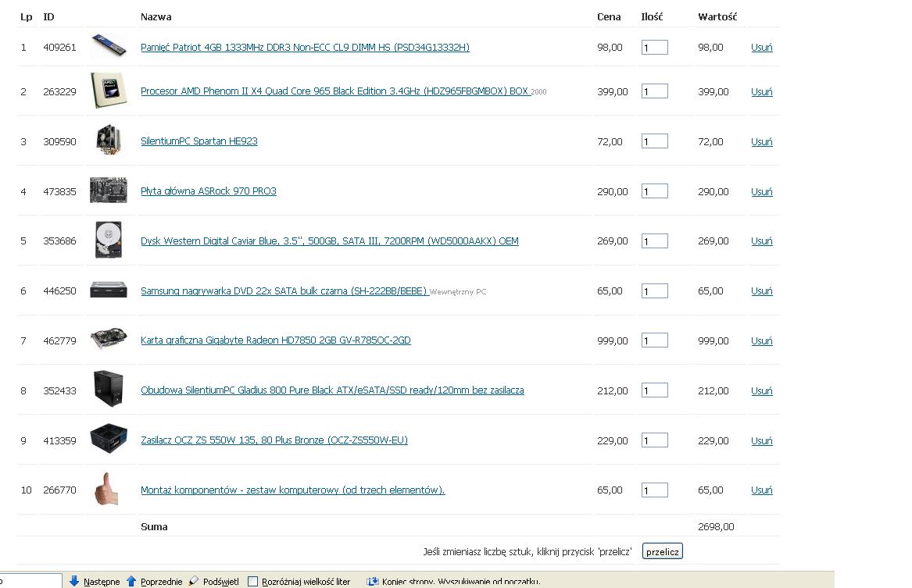Click product ID 409261
912x588 pixels.
point(59,48)
